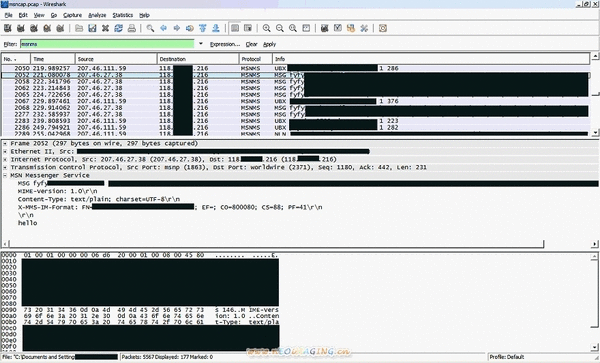Open the filter history dropdown

click(x=201, y=44)
